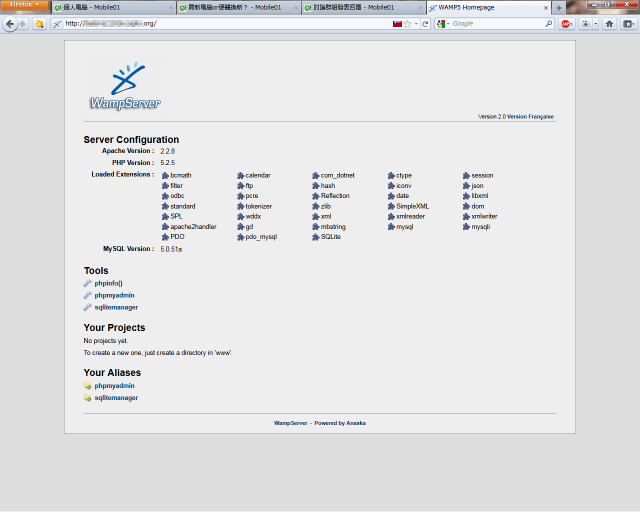Screen dimensions: 640x512
Task: Select the Apache version value 2.2.8
Action: pos(168,151)
